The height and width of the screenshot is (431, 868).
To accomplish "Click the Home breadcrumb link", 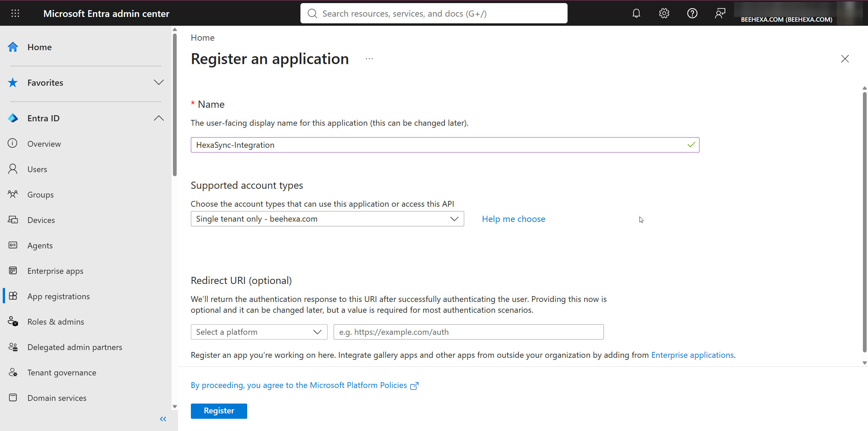I will point(202,38).
